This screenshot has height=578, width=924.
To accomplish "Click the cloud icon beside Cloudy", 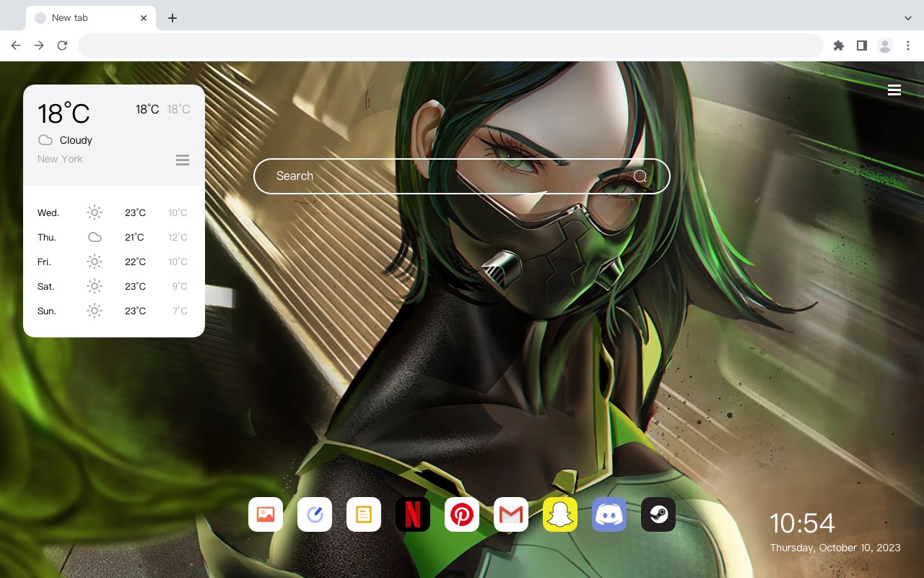I will 45,140.
